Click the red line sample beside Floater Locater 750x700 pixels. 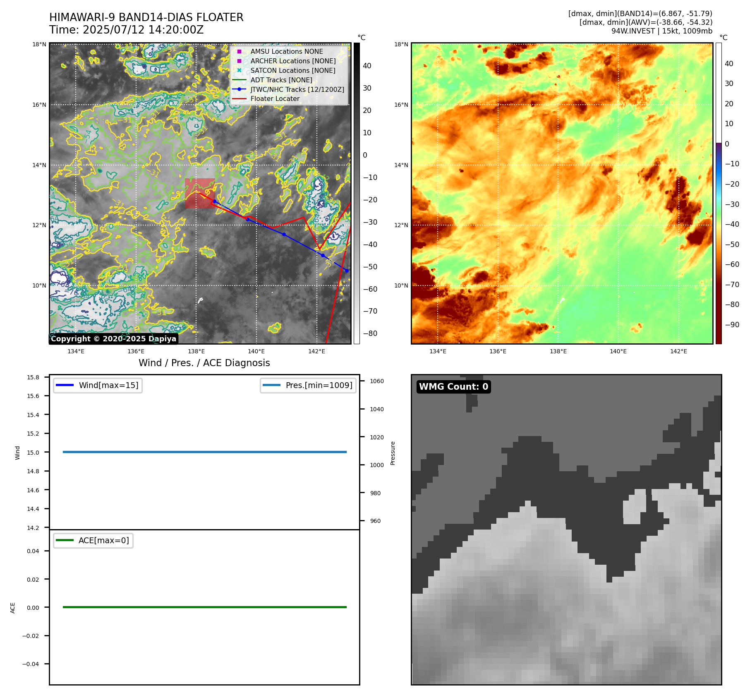tap(239, 98)
